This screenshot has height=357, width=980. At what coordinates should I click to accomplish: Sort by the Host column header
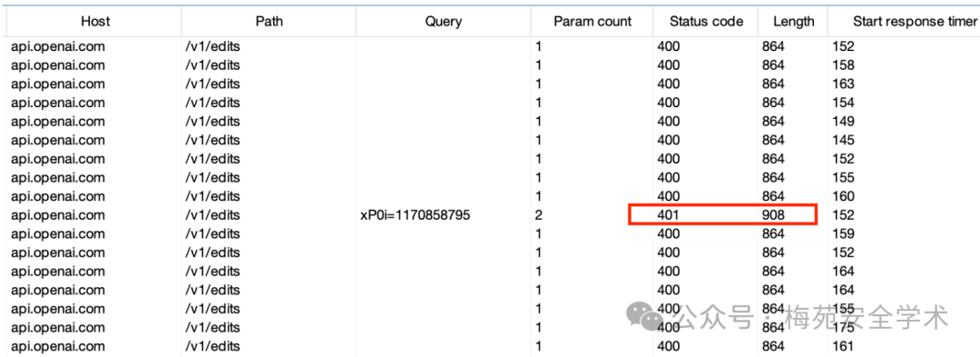point(95,21)
